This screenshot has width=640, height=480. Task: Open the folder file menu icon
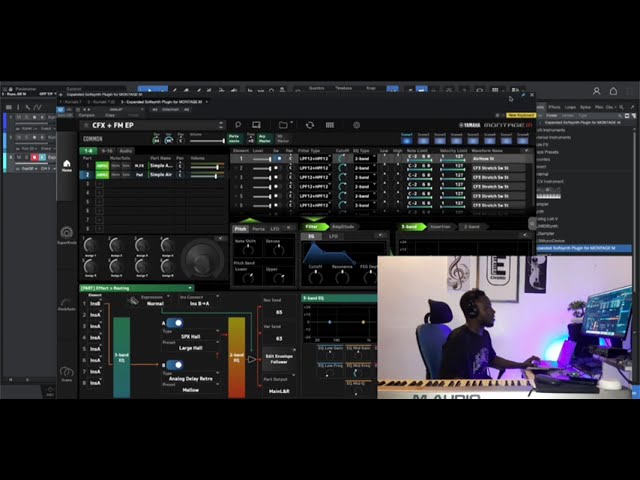pos(284,125)
